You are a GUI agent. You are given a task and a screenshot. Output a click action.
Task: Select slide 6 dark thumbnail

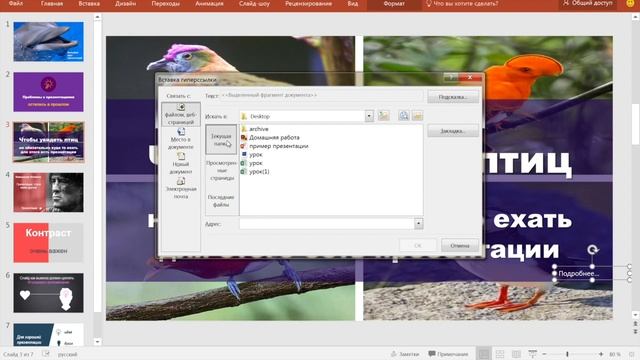pyautogui.click(x=48, y=293)
